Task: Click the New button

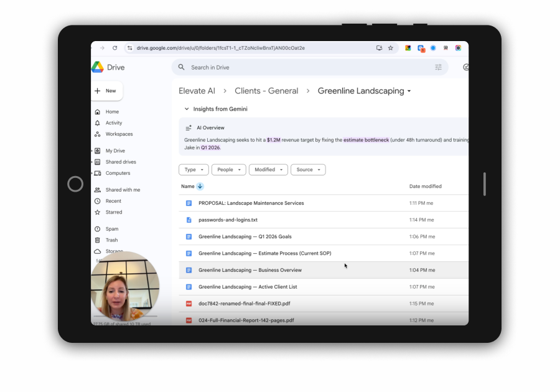Action: (106, 91)
